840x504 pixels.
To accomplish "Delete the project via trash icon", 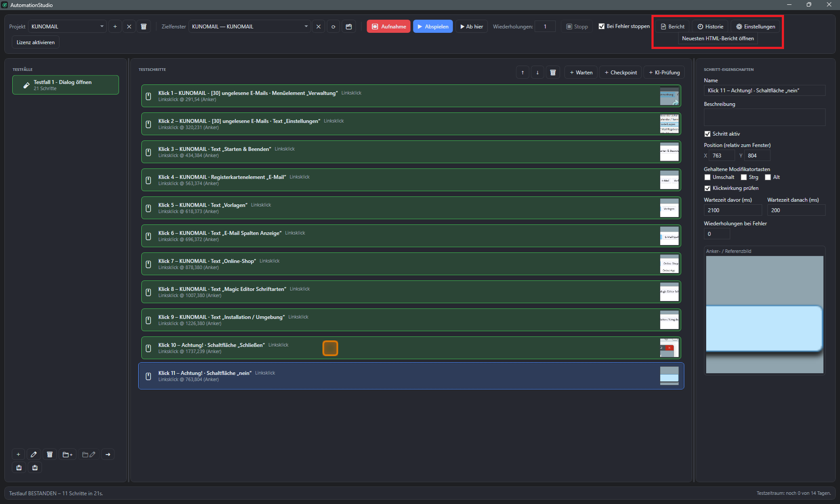I will (143, 27).
